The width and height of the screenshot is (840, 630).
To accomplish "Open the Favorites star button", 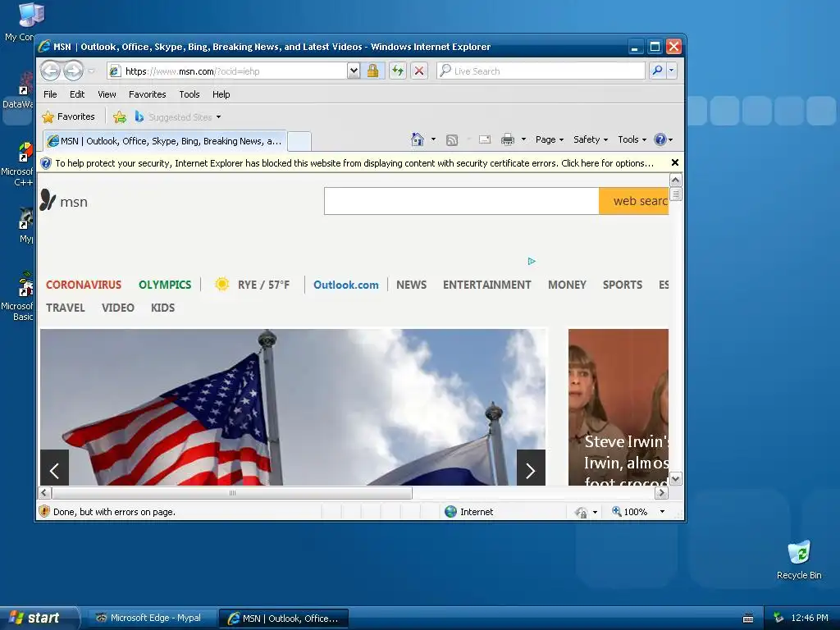I will (x=69, y=116).
